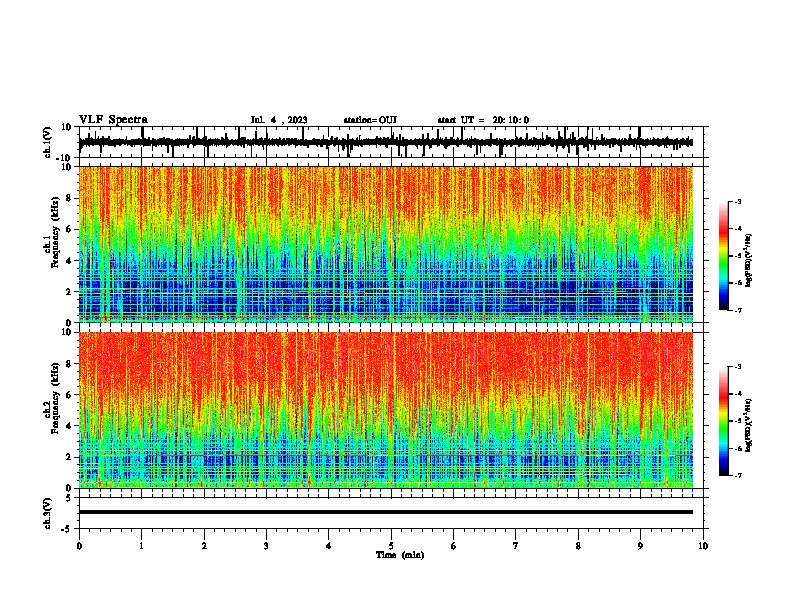
Task: Click the ch.1 color scale "log(PSD)" units label
Action: pyautogui.click(x=749, y=260)
